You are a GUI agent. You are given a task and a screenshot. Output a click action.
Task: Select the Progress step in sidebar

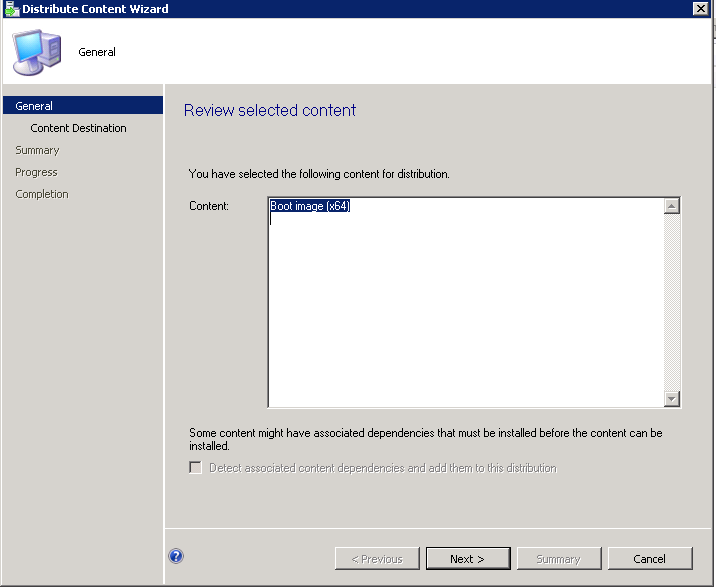pyautogui.click(x=36, y=172)
